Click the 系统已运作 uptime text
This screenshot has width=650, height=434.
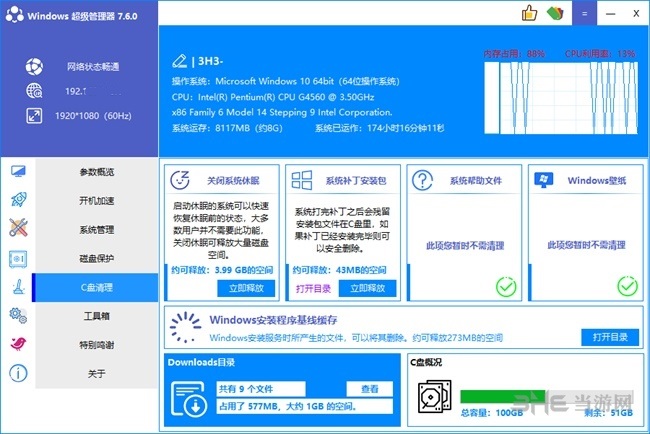pos(379,128)
